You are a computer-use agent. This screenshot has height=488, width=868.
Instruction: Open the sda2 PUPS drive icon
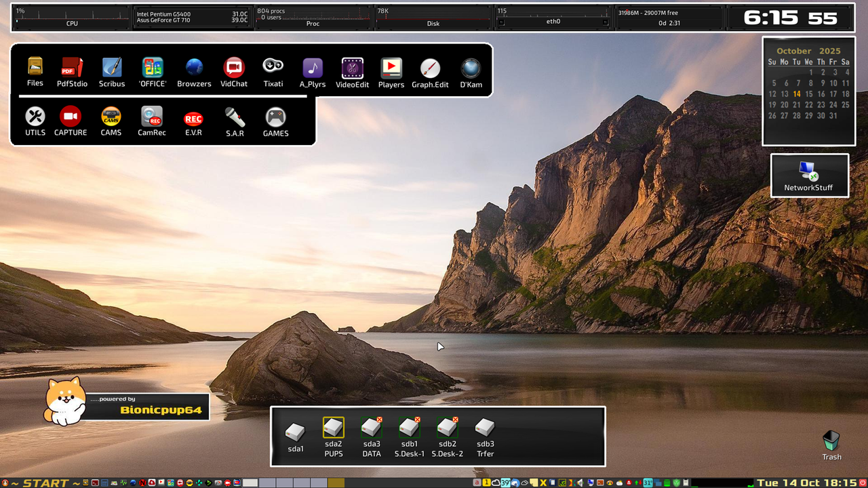(x=334, y=427)
